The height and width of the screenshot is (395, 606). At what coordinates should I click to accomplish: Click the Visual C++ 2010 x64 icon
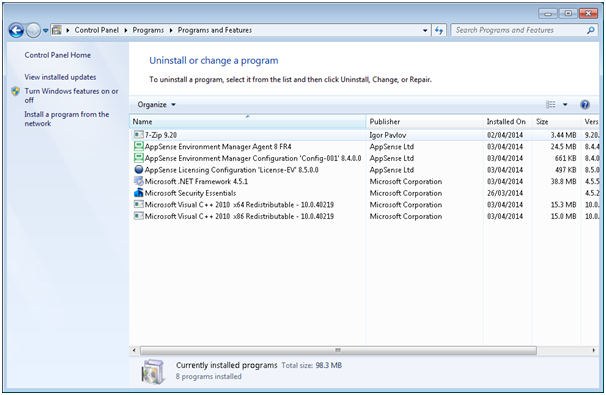(x=138, y=204)
